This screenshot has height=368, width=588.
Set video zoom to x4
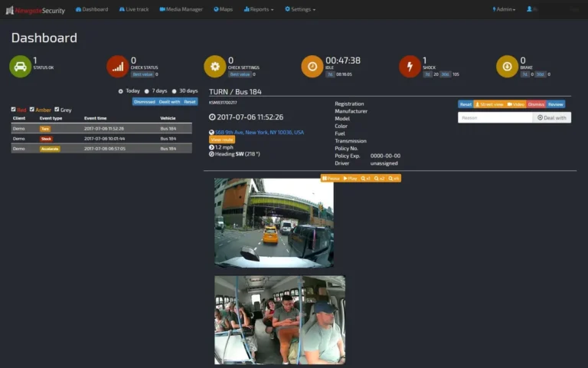click(394, 179)
